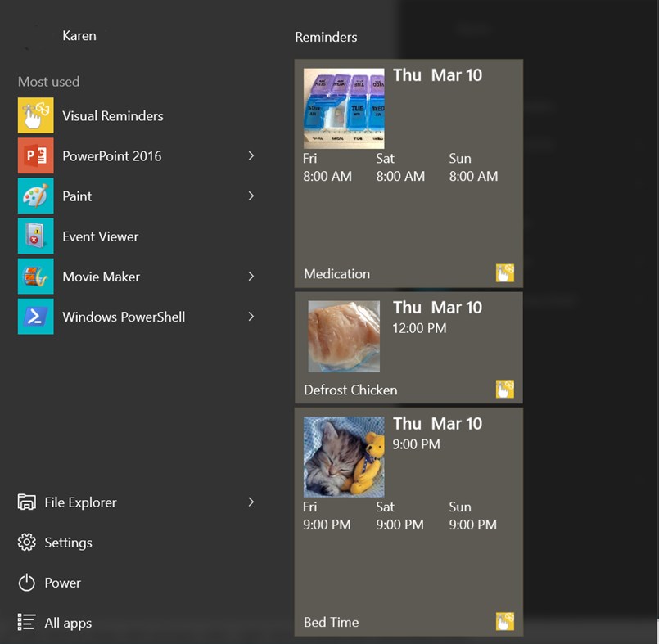The image size is (659, 644).
Task: Click the Power icon
Action: click(27, 582)
